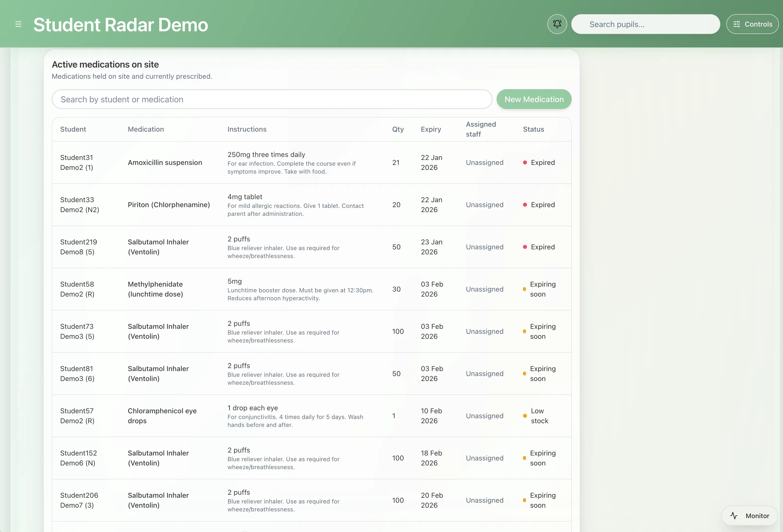
Task: Open Student33 Demo2 (N2) row
Action: click(x=80, y=205)
